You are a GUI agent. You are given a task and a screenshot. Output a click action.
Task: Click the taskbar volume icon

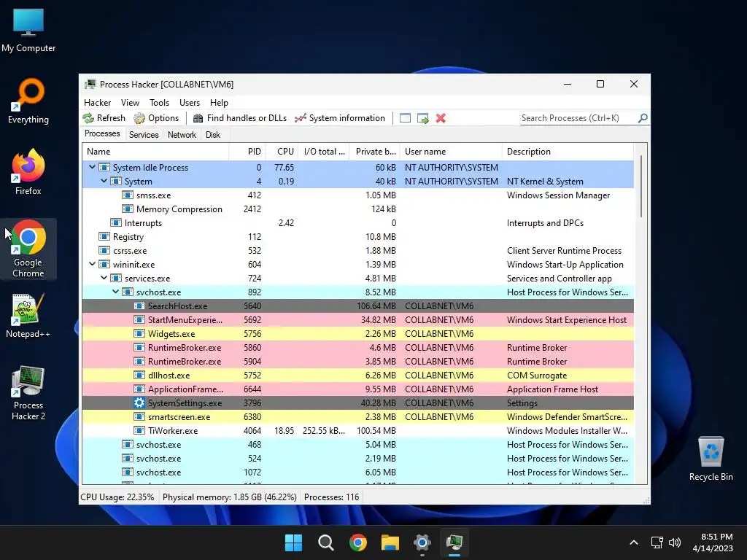point(675,542)
